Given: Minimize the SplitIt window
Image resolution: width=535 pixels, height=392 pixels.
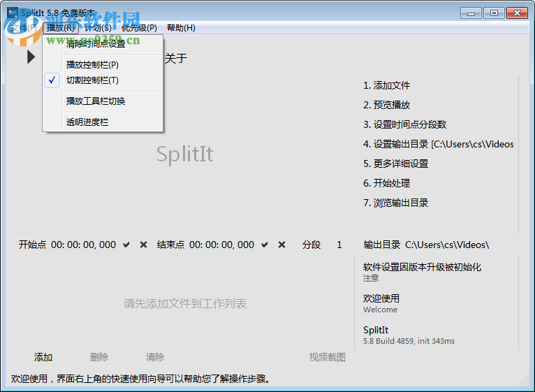Looking at the screenshot, I should [x=471, y=13].
